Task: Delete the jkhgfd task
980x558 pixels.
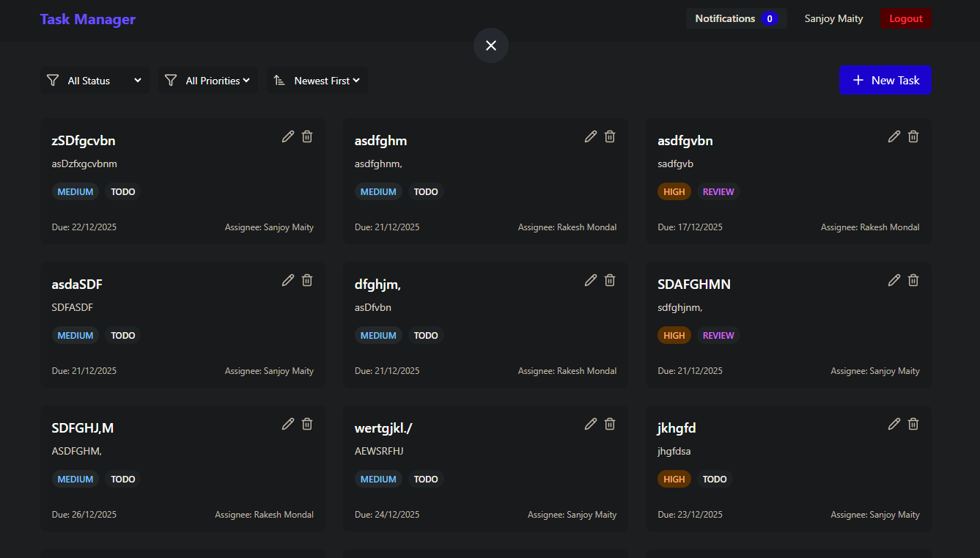Action: [x=913, y=424]
